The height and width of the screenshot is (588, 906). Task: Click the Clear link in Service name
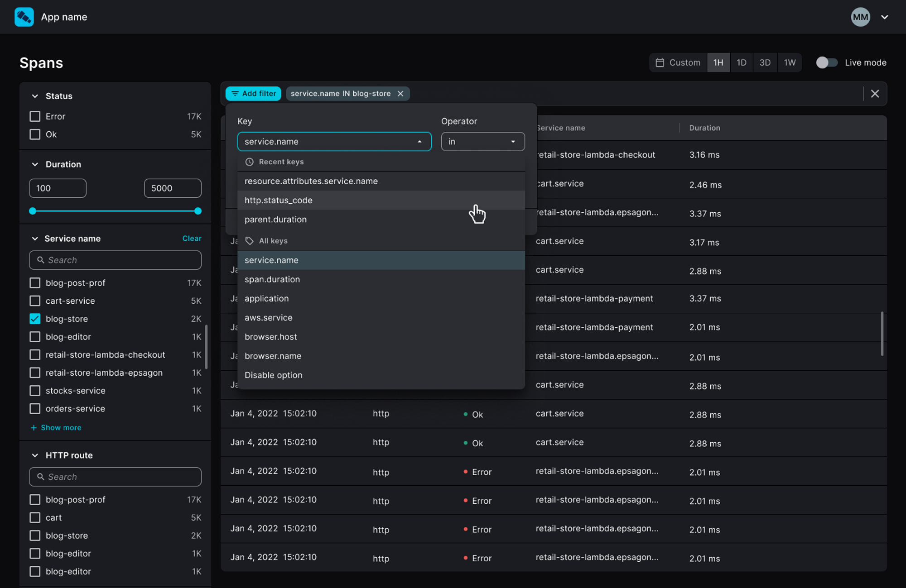192,239
